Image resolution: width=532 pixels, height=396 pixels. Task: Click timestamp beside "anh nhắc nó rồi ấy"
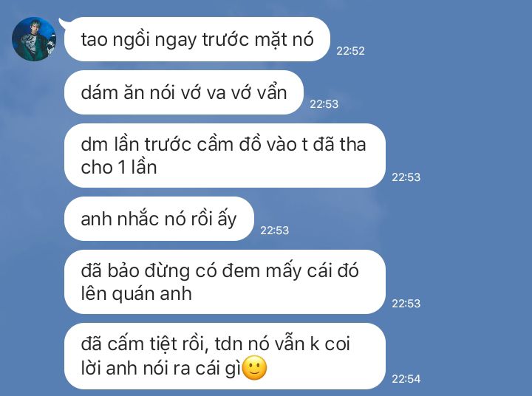pyautogui.click(x=274, y=231)
